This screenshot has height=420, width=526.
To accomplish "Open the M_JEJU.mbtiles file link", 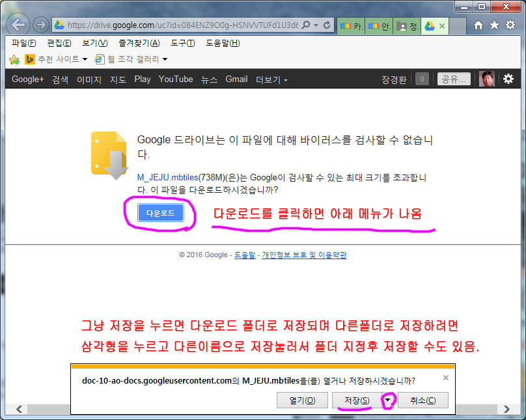I will [167, 178].
